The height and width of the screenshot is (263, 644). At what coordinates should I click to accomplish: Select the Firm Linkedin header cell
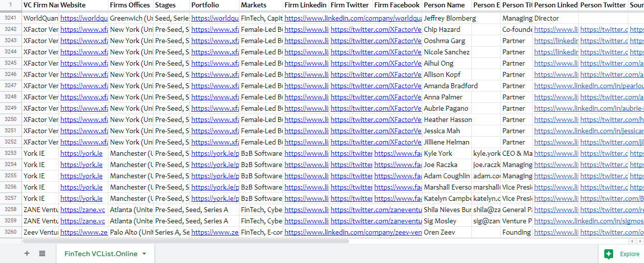pos(306,5)
